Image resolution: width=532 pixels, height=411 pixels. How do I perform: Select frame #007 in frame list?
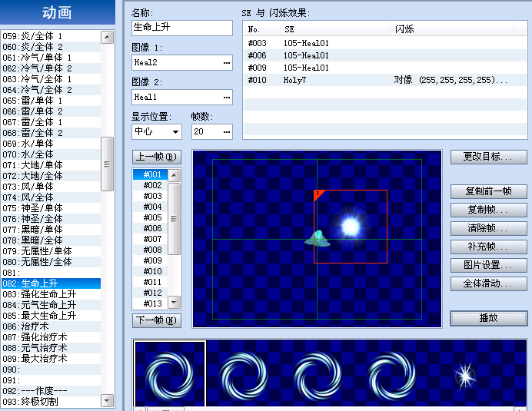click(151, 239)
